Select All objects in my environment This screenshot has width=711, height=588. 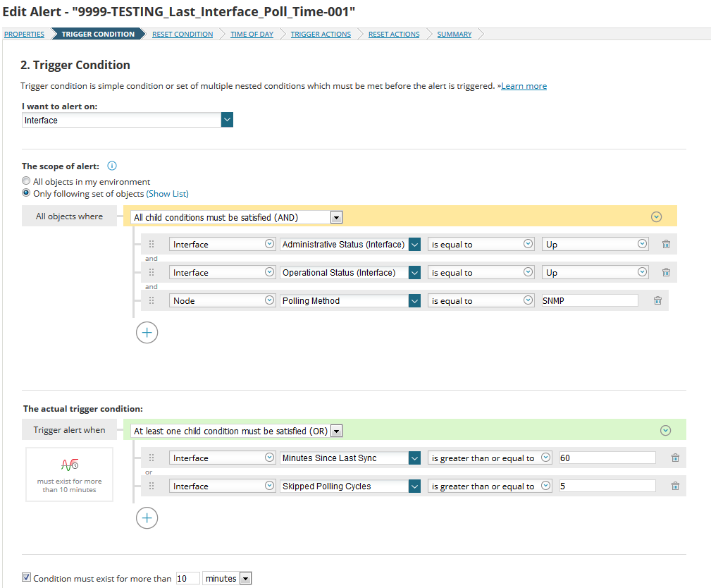tap(26, 181)
